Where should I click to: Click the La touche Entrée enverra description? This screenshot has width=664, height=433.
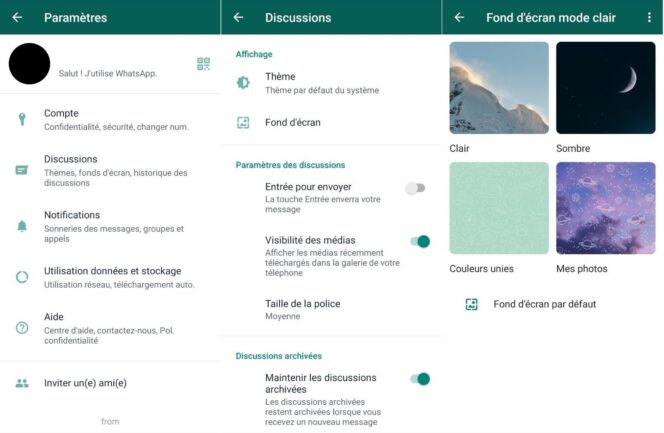point(323,204)
